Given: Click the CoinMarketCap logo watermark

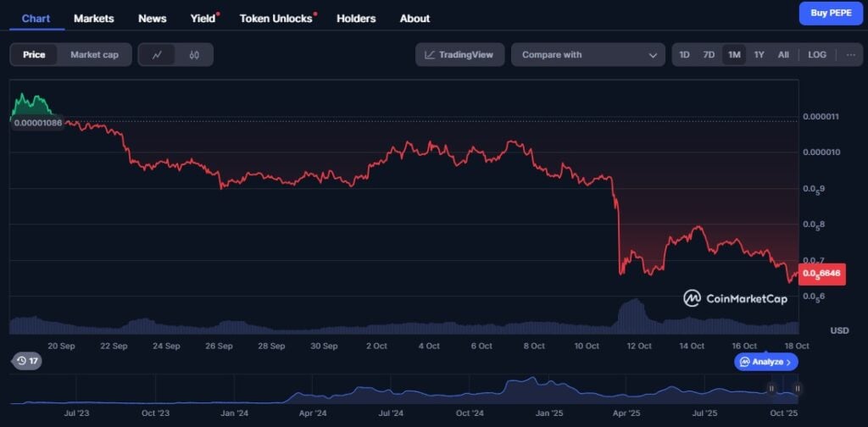Looking at the screenshot, I should [x=736, y=298].
